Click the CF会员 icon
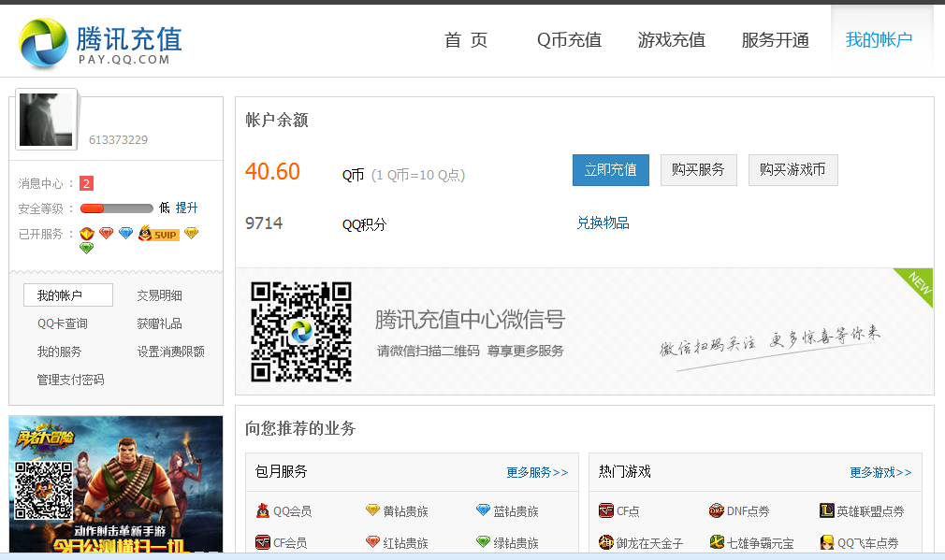This screenshot has height=560, width=945. click(x=263, y=542)
